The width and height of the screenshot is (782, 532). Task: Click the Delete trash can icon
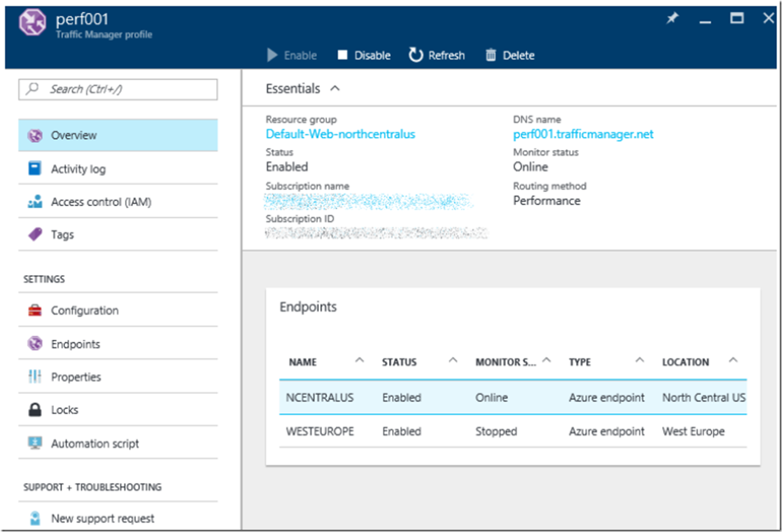click(x=491, y=54)
